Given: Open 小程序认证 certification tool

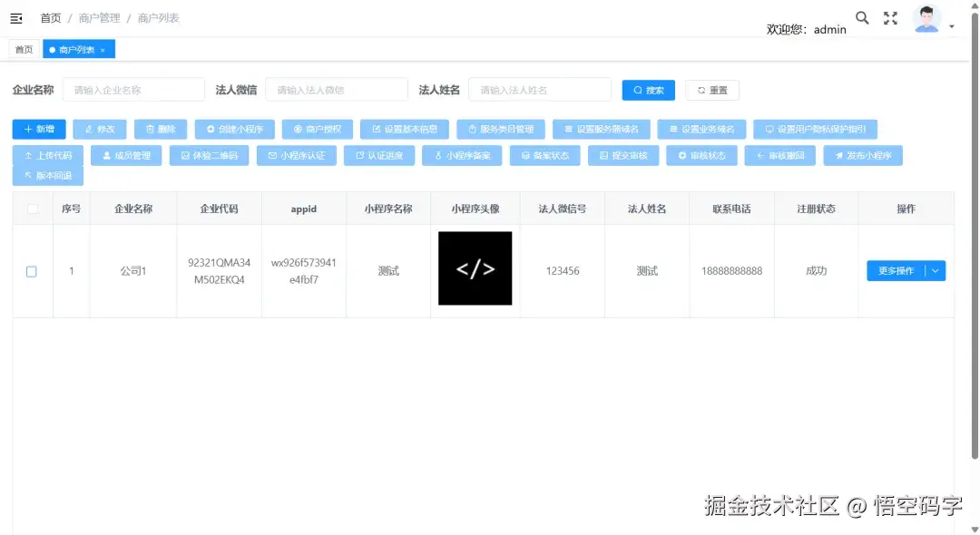Looking at the screenshot, I should pyautogui.click(x=295, y=155).
